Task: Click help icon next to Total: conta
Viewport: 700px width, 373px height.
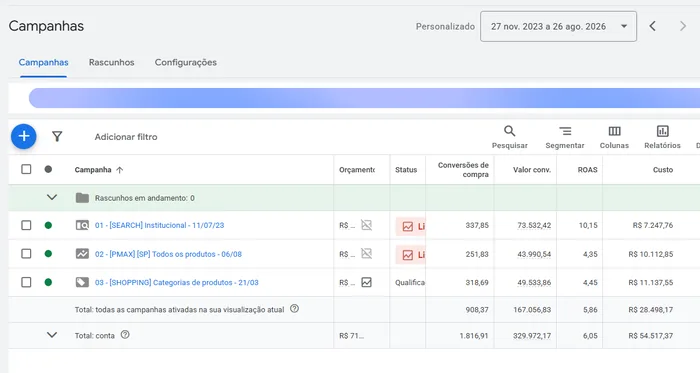Action: [125, 335]
